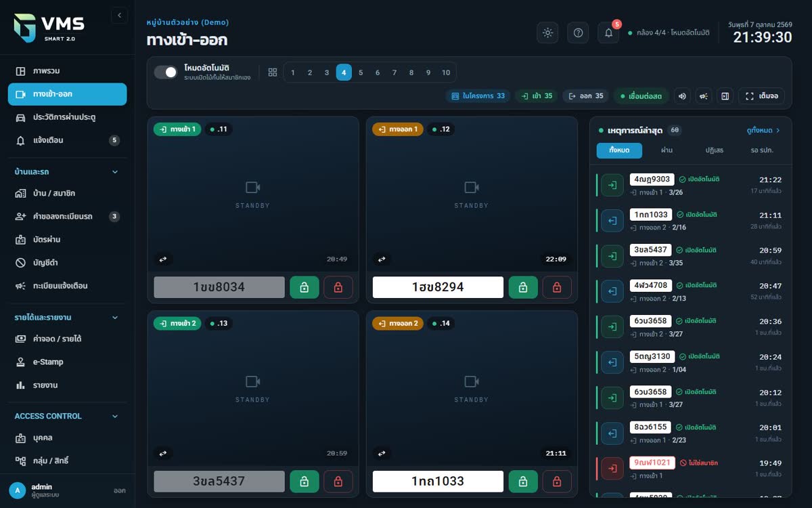Image resolution: width=812 pixels, height=508 pixels.
Task: Click the plate field showing 1ฮข8294
Action: (x=438, y=287)
